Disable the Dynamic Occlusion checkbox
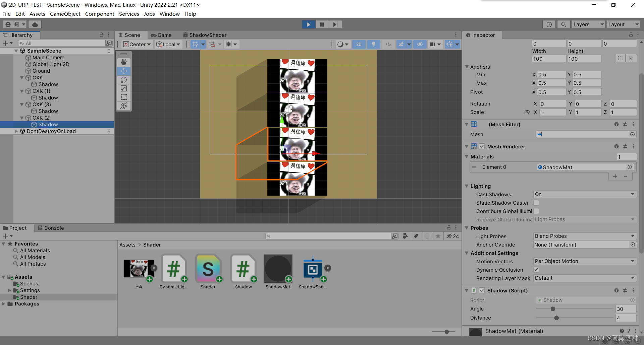Viewport: 644px width, 345px height. point(536,270)
